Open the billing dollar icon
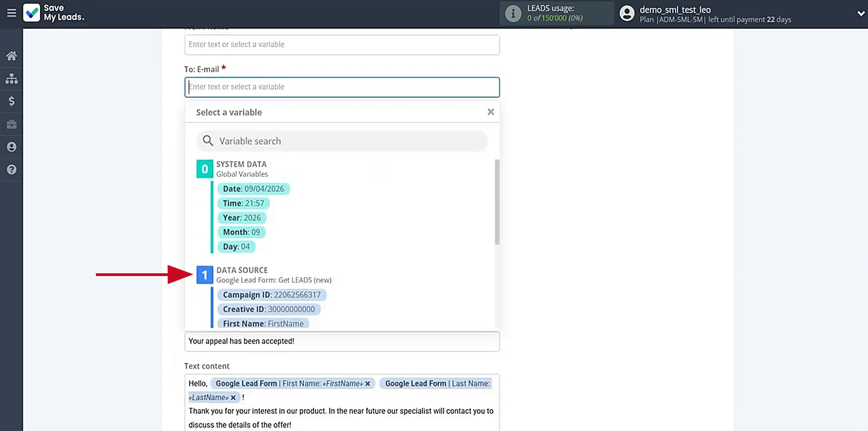 11,101
